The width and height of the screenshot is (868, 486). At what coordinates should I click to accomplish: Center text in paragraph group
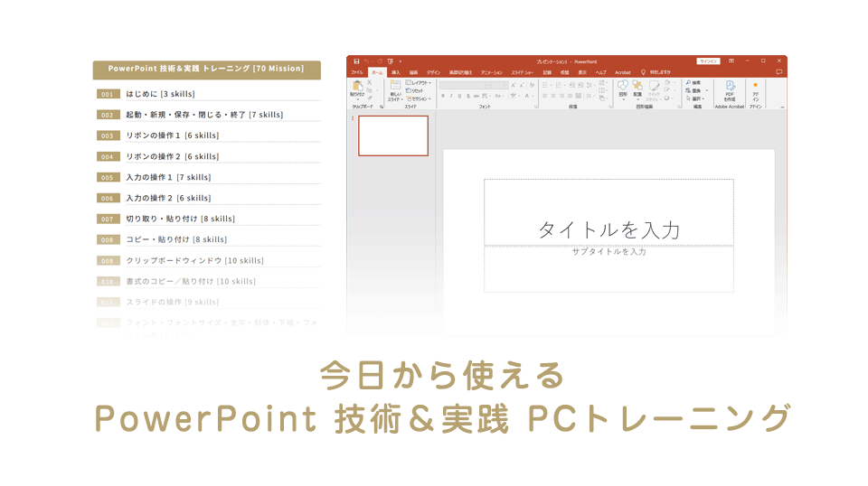pyautogui.click(x=553, y=96)
